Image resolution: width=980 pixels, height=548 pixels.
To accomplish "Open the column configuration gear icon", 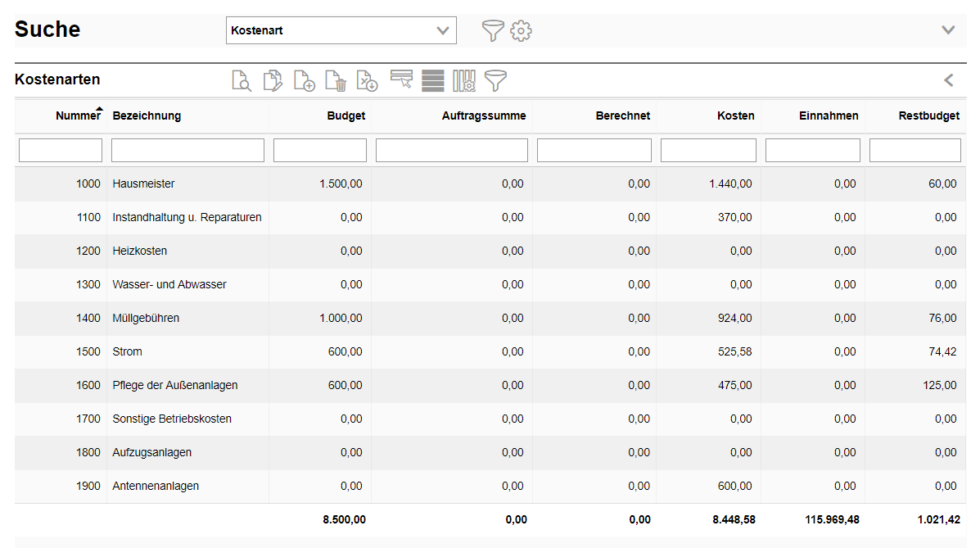I will coord(464,80).
